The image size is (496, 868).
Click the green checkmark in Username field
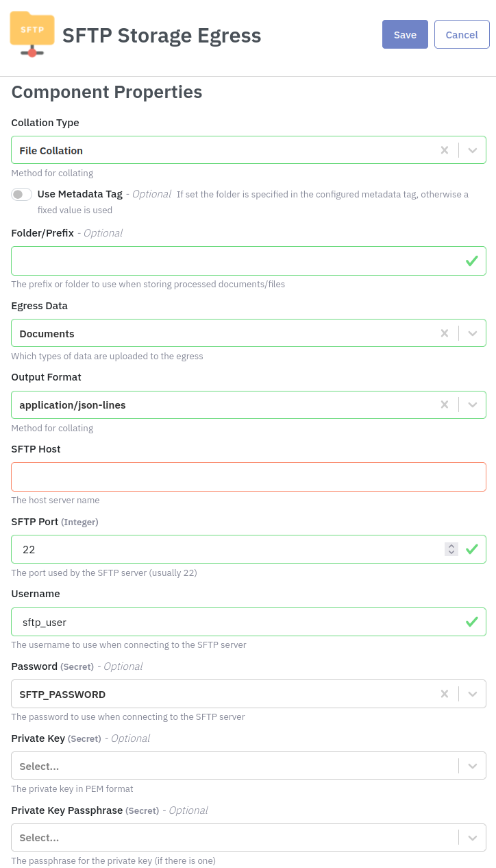click(472, 622)
